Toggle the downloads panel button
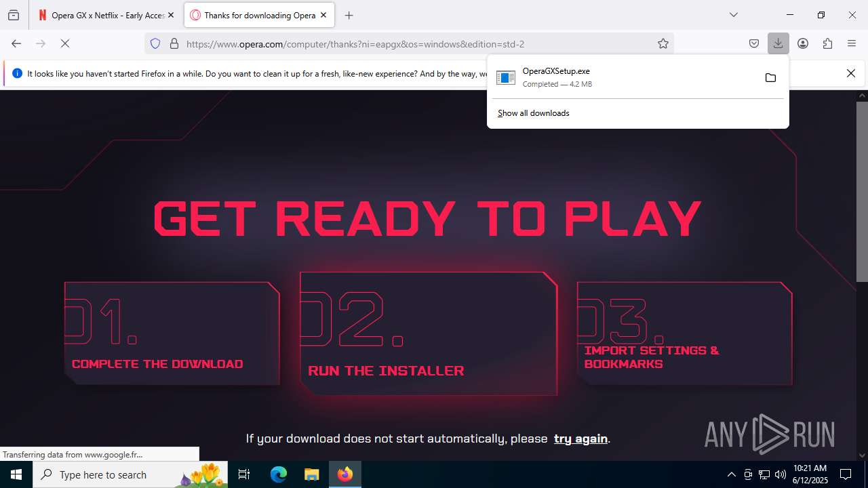The height and width of the screenshot is (488, 868). (x=778, y=43)
